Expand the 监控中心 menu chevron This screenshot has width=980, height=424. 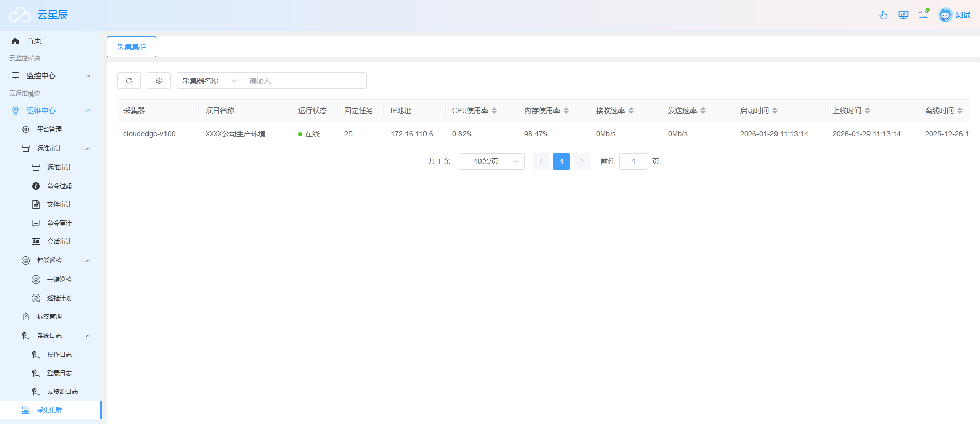(88, 76)
